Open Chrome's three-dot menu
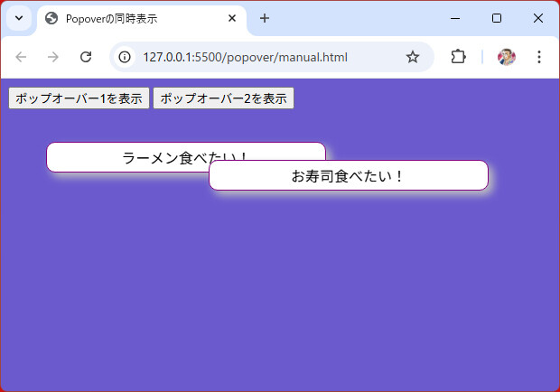The image size is (560, 392). (539, 57)
